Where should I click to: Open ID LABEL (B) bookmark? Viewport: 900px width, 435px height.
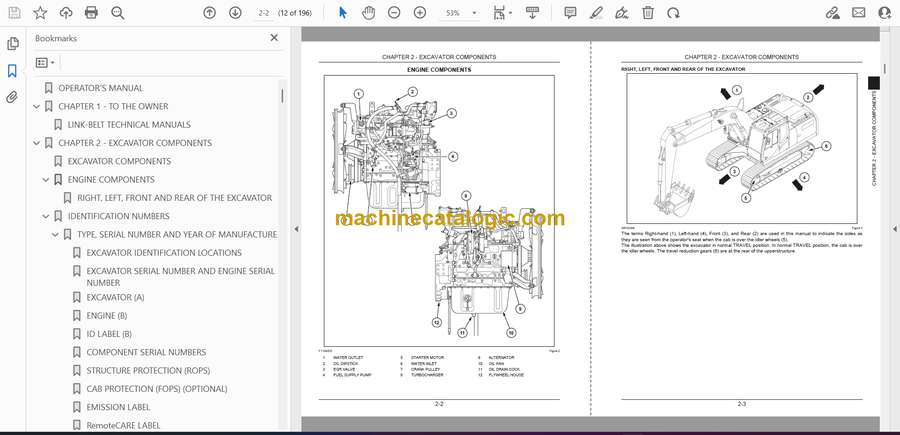click(109, 334)
